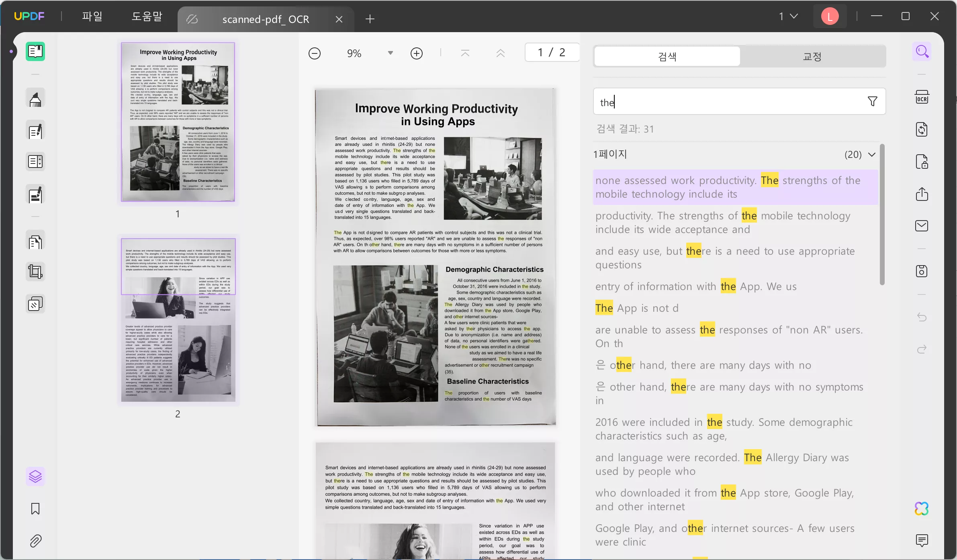The width and height of the screenshot is (957, 560).
Task: Toggle the thumbnail reader panel
Action: [35, 51]
